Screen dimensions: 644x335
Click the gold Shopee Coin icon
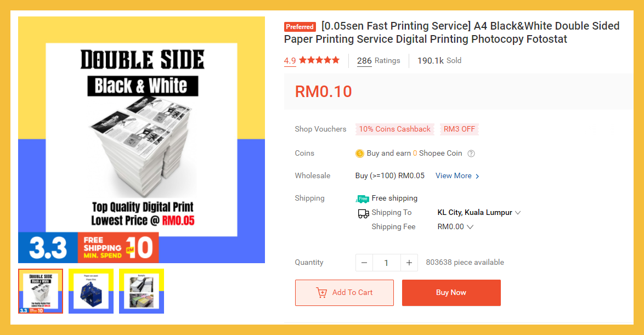360,154
